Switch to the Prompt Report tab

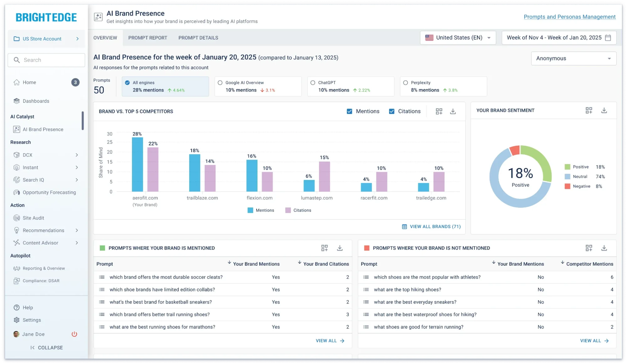click(x=147, y=38)
